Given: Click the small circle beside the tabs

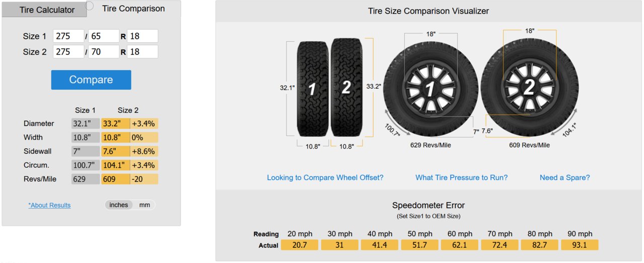Looking at the screenshot, I should (90, 6).
